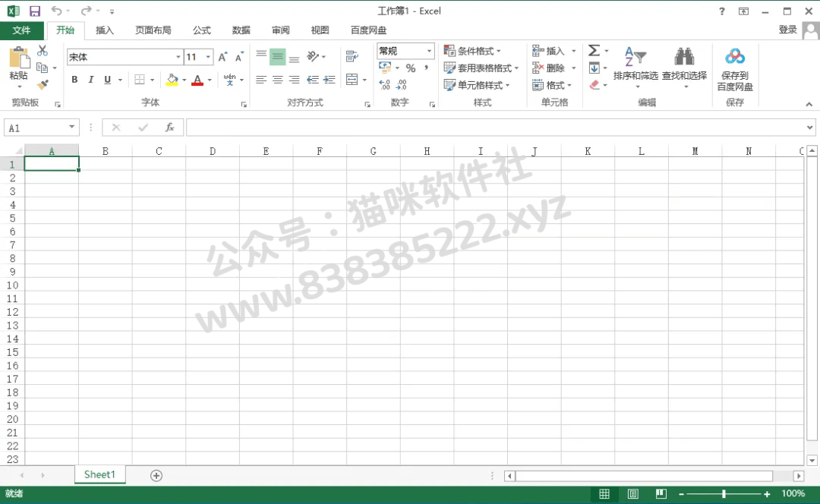This screenshot has height=504, width=820.
Task: Toggle center horizontal alignment
Action: [278, 80]
